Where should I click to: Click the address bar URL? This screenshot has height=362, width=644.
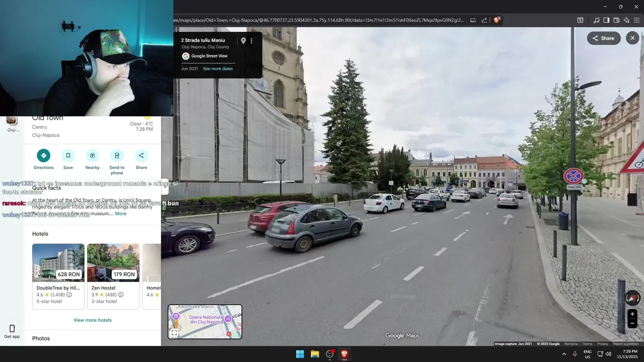pos(319,20)
